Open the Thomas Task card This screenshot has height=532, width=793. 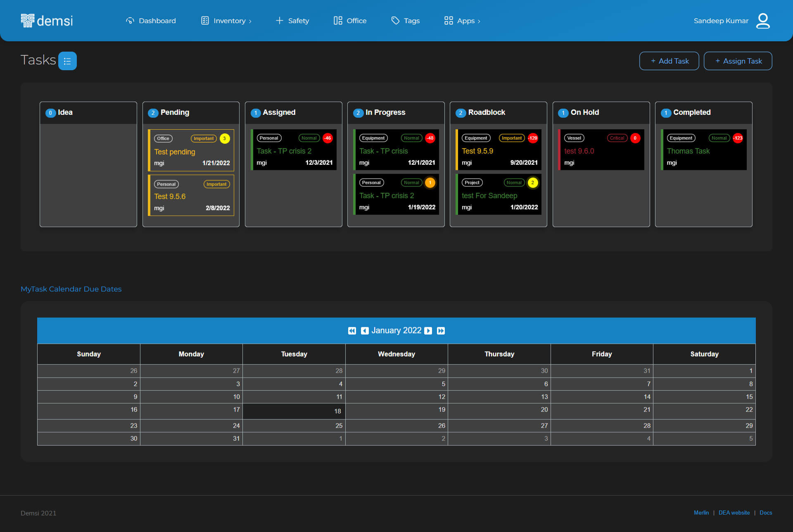[704, 150]
